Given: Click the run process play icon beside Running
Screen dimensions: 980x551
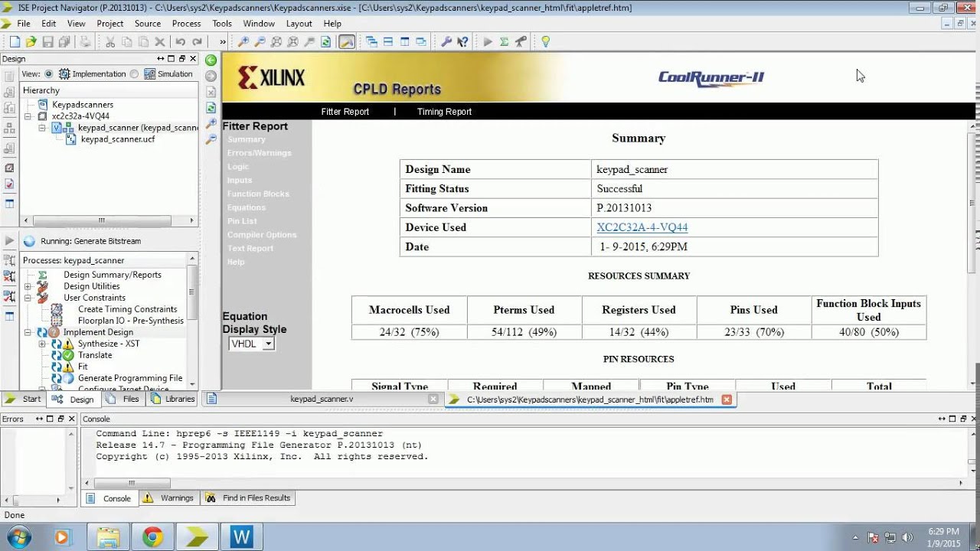Looking at the screenshot, I should click(x=9, y=241).
